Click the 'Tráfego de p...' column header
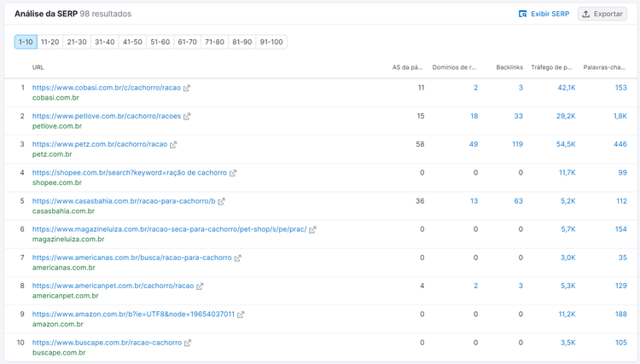This screenshot has width=640, height=364. (551, 67)
